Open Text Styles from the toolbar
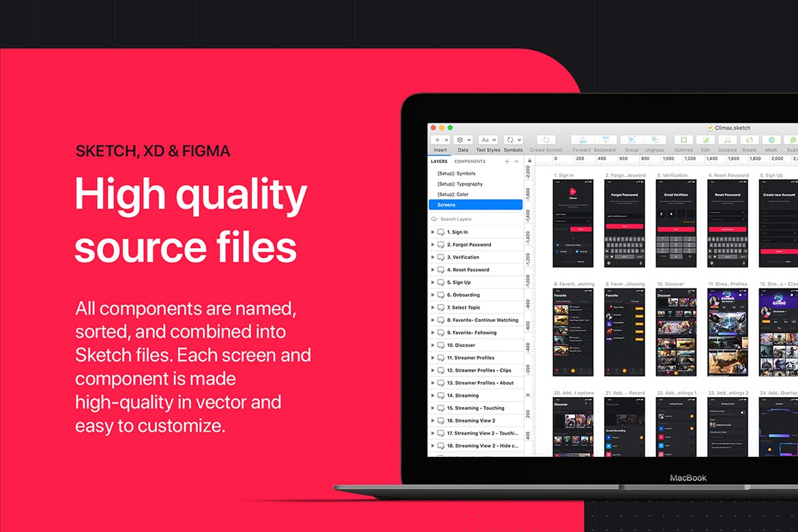This screenshot has height=532, width=798. [488, 140]
